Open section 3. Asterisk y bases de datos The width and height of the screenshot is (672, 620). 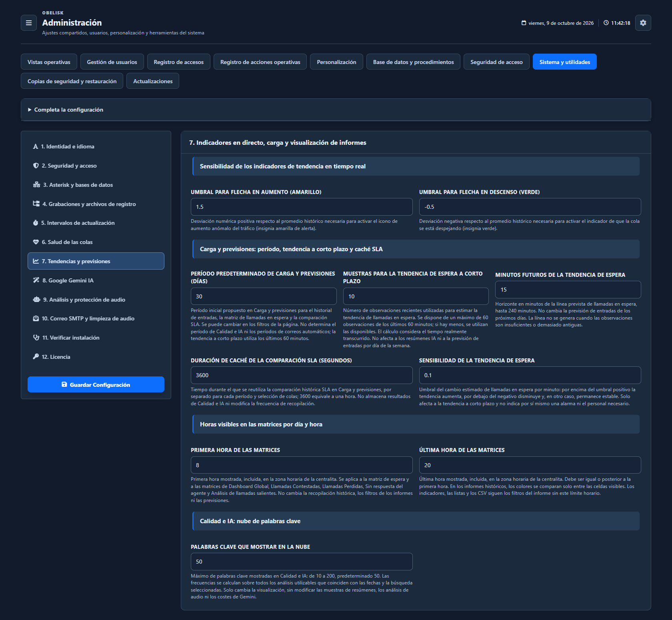click(96, 185)
